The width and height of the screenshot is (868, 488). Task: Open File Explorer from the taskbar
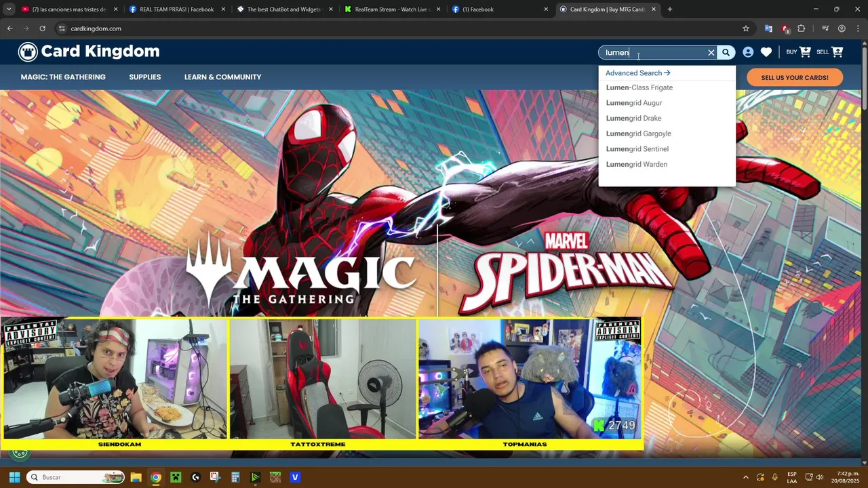point(136,477)
